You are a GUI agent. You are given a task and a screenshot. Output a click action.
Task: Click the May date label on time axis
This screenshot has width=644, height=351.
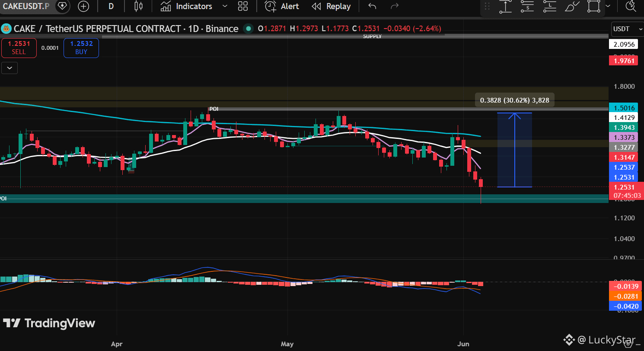(287, 344)
